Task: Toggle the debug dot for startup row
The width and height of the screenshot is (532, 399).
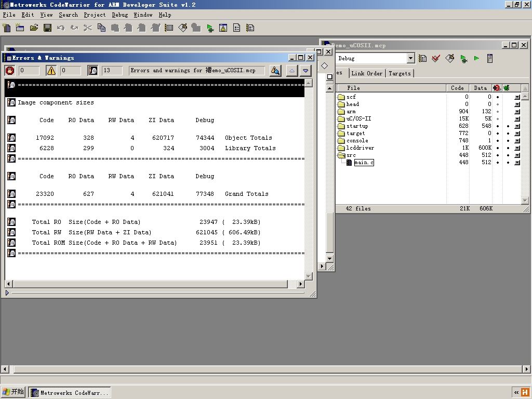Action: [508, 126]
